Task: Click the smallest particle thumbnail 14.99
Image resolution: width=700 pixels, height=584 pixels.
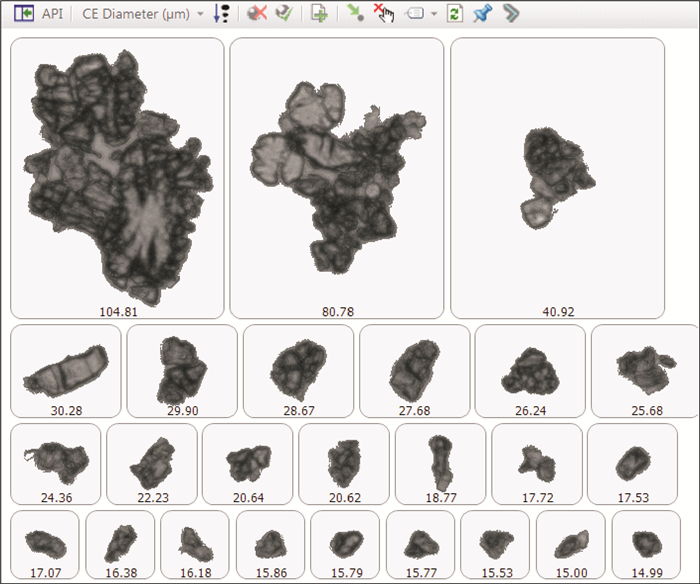Action: [x=647, y=543]
